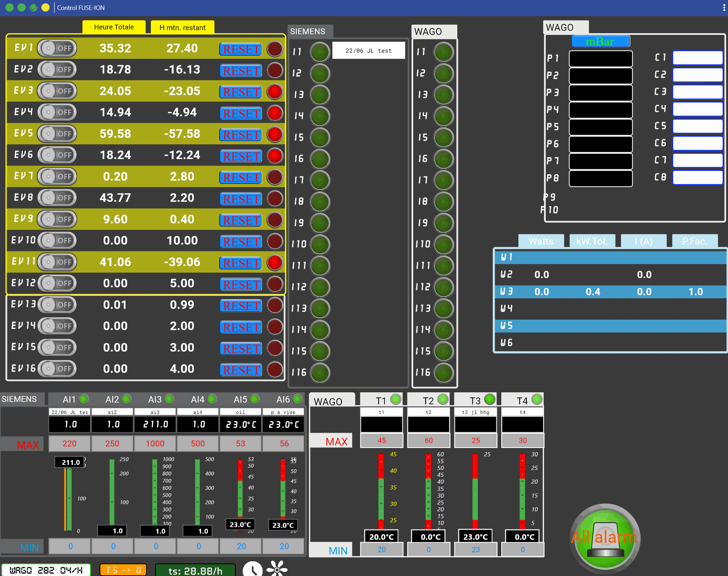Screen dimensions: 728x576
Task: Click the AI3 MAX value 1000 field
Action: click(155, 443)
